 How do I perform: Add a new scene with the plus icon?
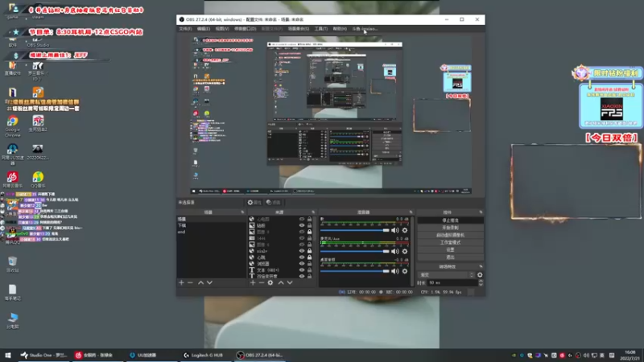[181, 283]
